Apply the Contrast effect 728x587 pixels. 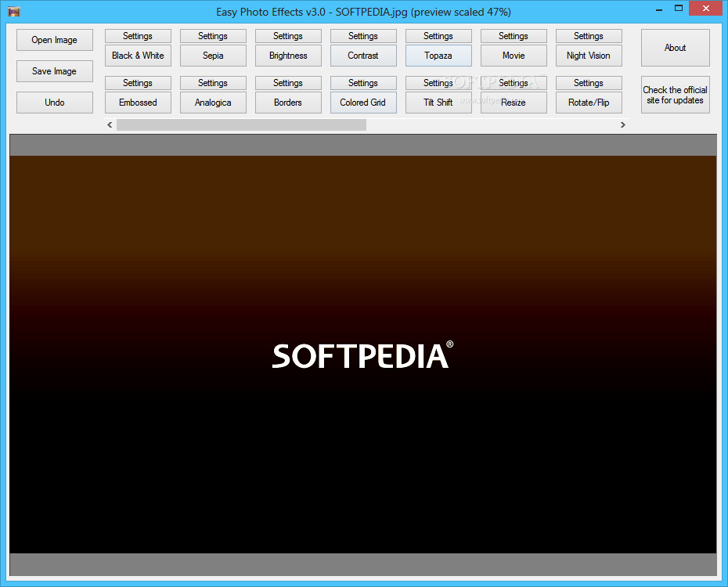(x=363, y=56)
